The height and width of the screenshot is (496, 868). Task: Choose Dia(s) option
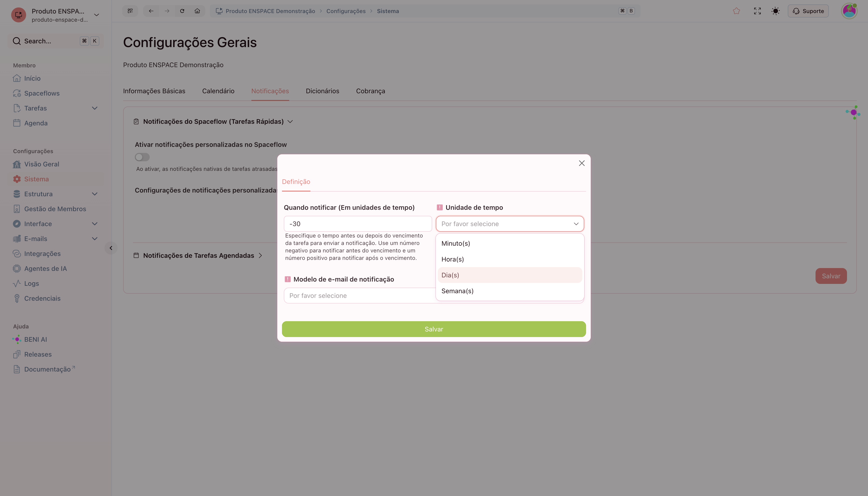click(x=510, y=275)
